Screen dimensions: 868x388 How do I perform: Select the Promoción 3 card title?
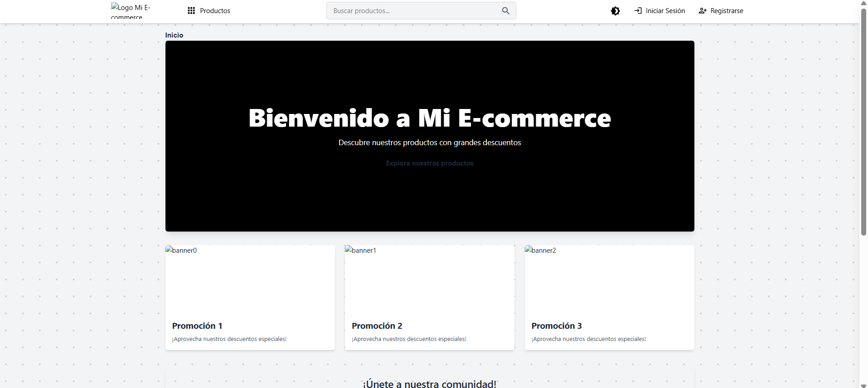pyautogui.click(x=557, y=326)
